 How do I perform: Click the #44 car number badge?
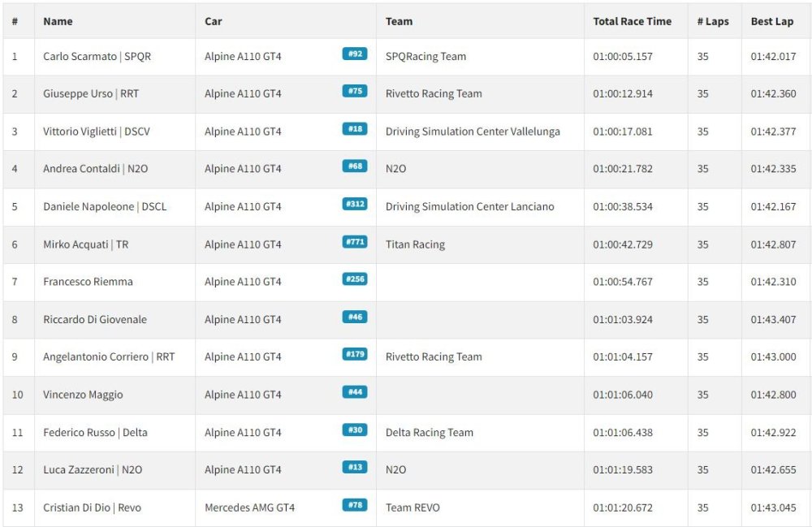tap(355, 392)
